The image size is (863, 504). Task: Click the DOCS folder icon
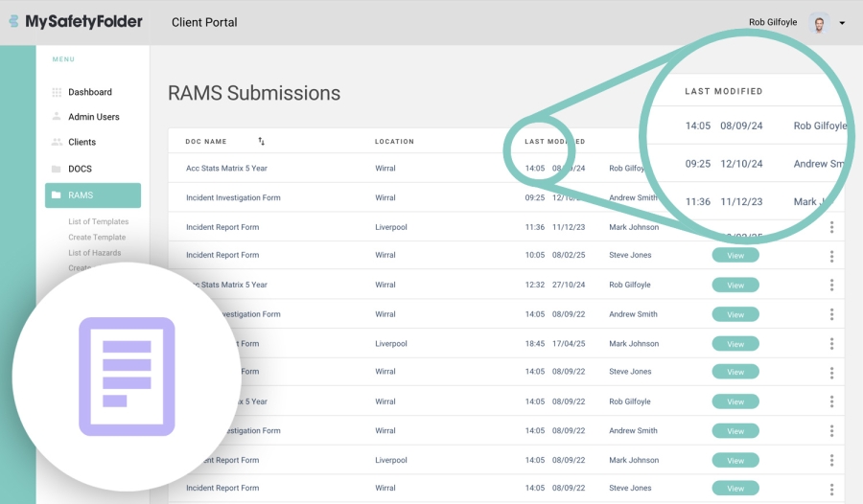click(57, 169)
